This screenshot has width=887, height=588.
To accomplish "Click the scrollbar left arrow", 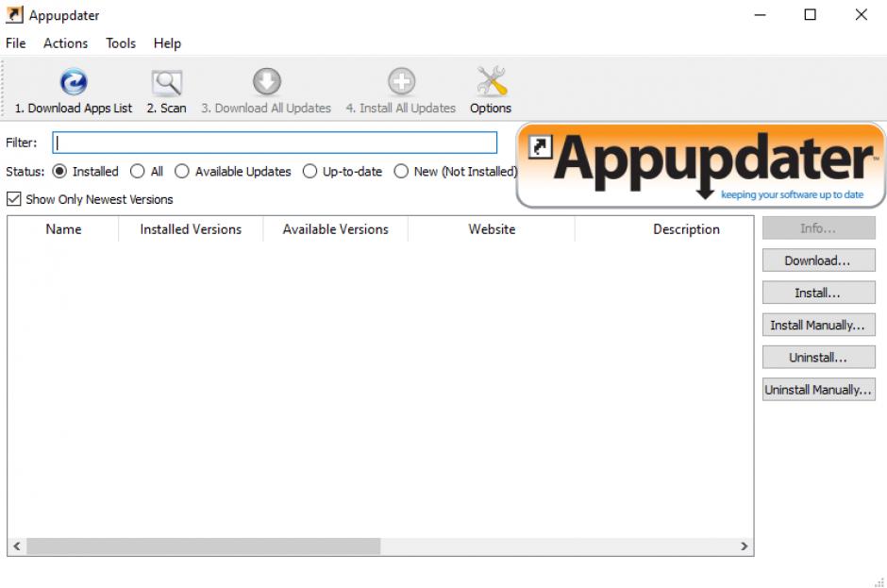I will coord(17,546).
